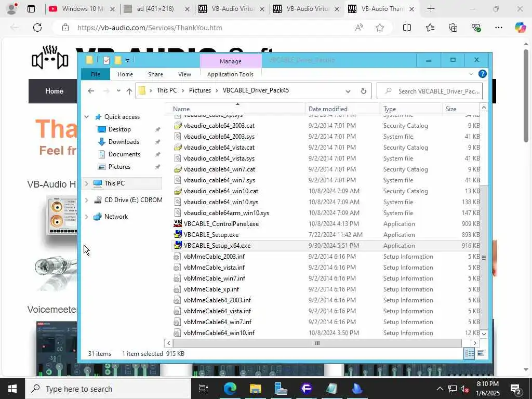The image size is (532, 399).
Task: Expand the Network tree node
Action: pos(87,217)
